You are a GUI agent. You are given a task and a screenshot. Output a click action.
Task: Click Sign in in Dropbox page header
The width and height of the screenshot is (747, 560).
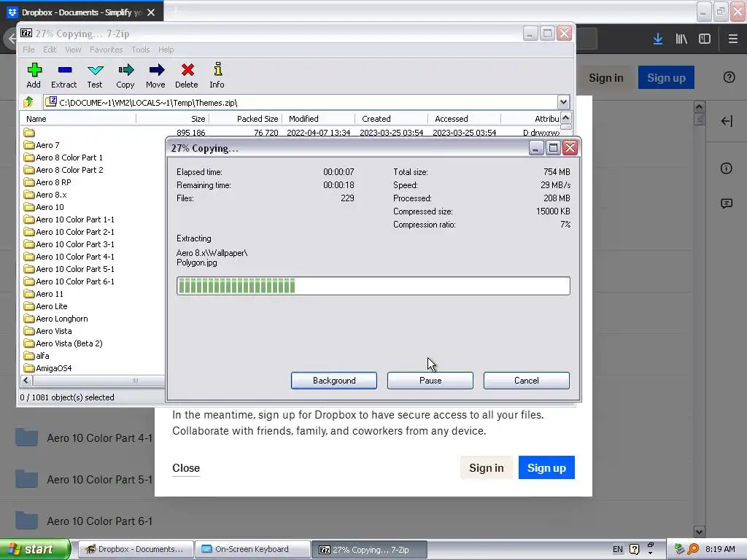tap(606, 77)
